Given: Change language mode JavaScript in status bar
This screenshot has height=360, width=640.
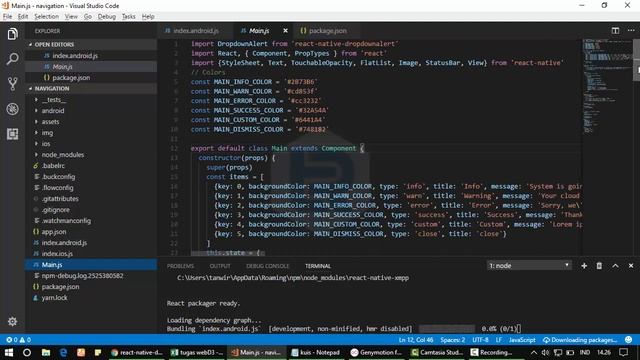Looking at the screenshot, I should [522, 340].
